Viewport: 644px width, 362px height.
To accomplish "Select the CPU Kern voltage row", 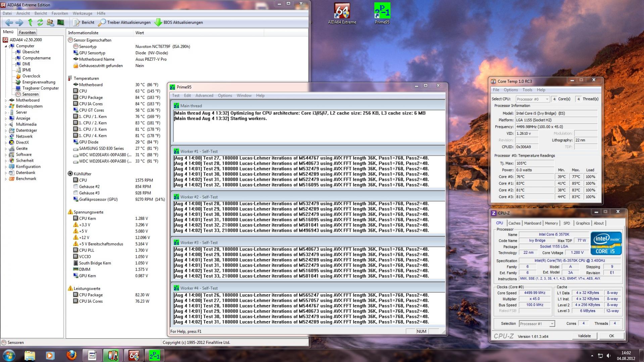I will coord(187,218).
